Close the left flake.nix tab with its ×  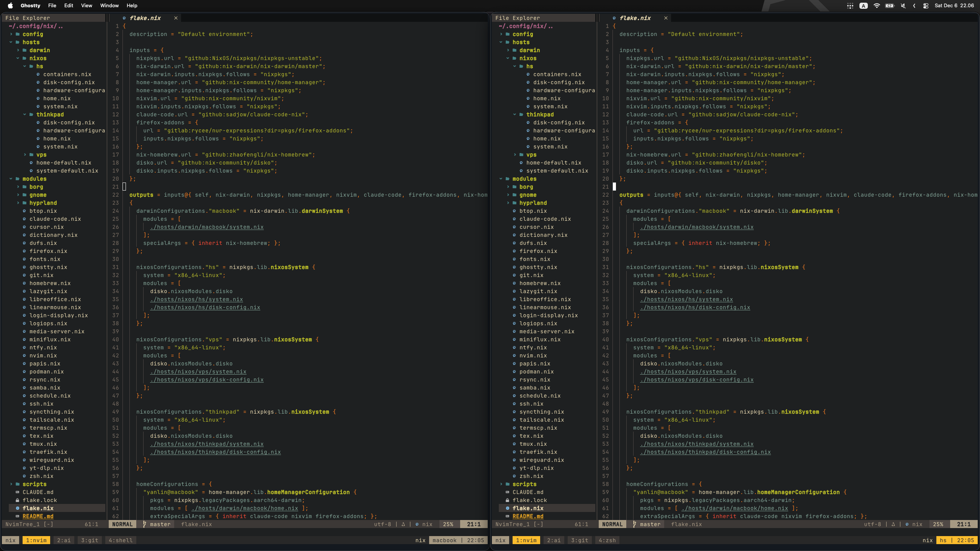pyautogui.click(x=176, y=18)
